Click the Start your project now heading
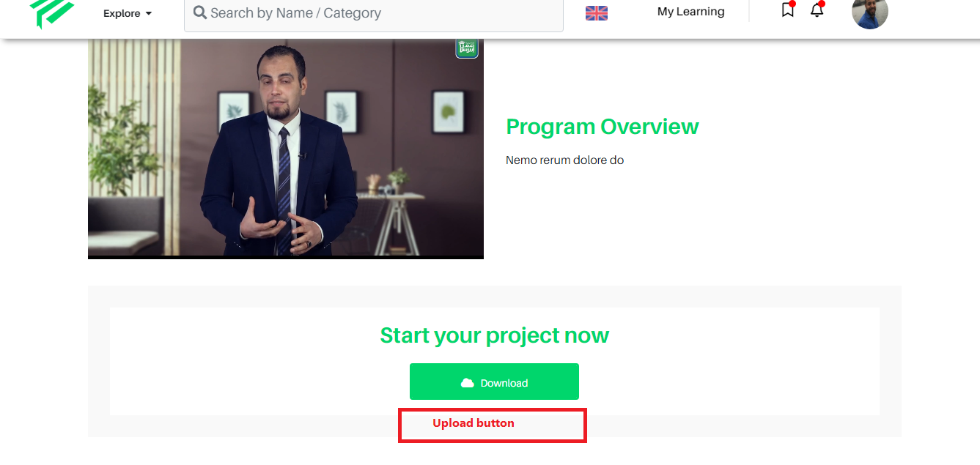Screen dimensions: 980x465 [x=494, y=335]
